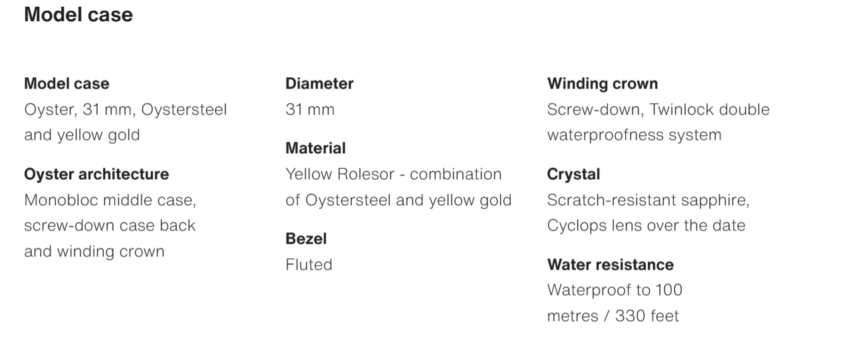Select the "Scratch-resistant sapphire," text line

coord(648,200)
